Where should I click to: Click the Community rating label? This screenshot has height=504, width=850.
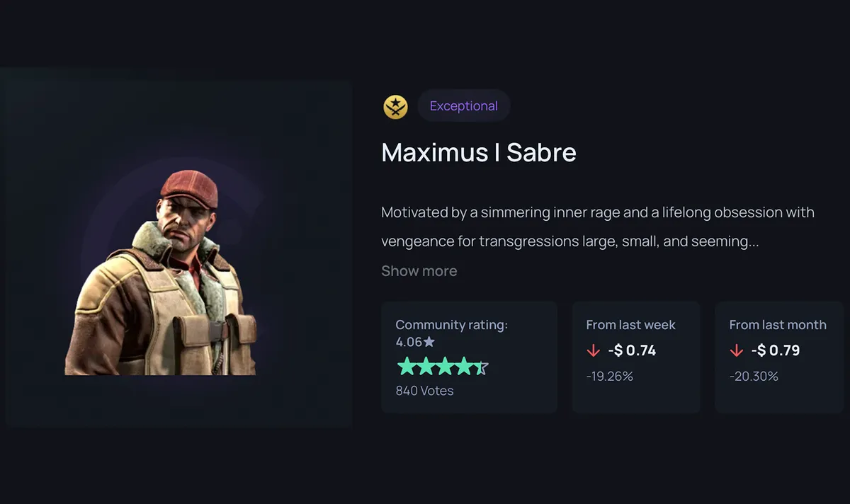(452, 325)
